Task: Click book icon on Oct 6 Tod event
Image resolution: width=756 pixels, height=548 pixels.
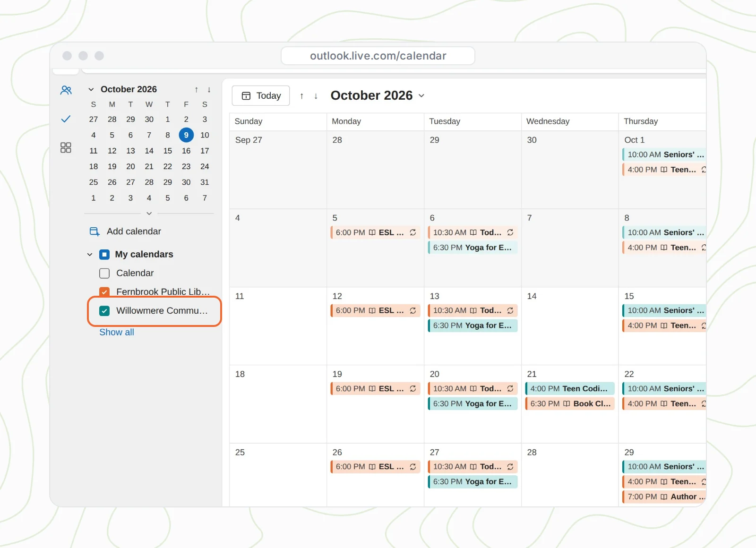Action: pyautogui.click(x=473, y=232)
